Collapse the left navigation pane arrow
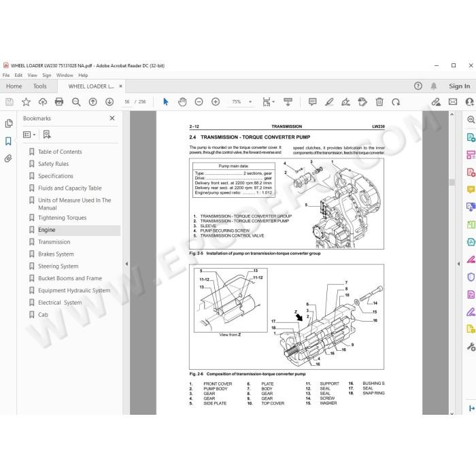Screen dimensions: 476x476 [x=126, y=264]
